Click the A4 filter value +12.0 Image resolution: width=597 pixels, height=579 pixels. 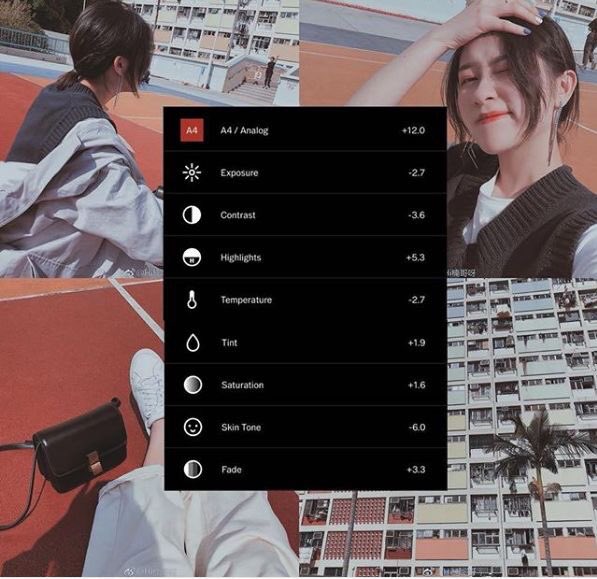(413, 131)
